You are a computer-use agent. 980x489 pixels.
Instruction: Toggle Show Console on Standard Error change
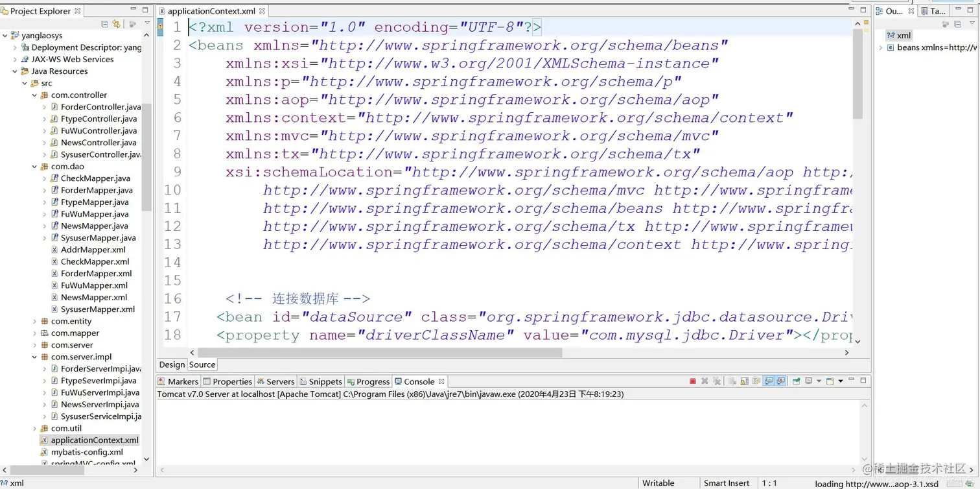(x=781, y=381)
